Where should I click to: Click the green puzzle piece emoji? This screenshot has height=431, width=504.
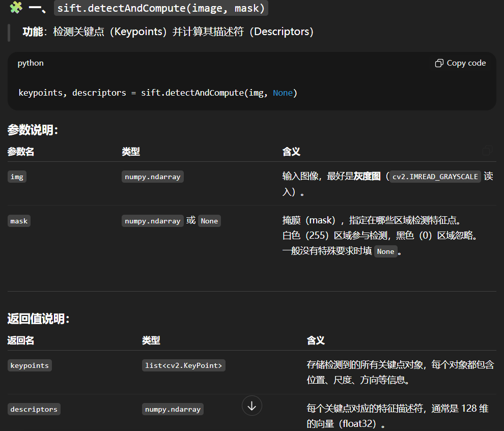[x=16, y=8]
